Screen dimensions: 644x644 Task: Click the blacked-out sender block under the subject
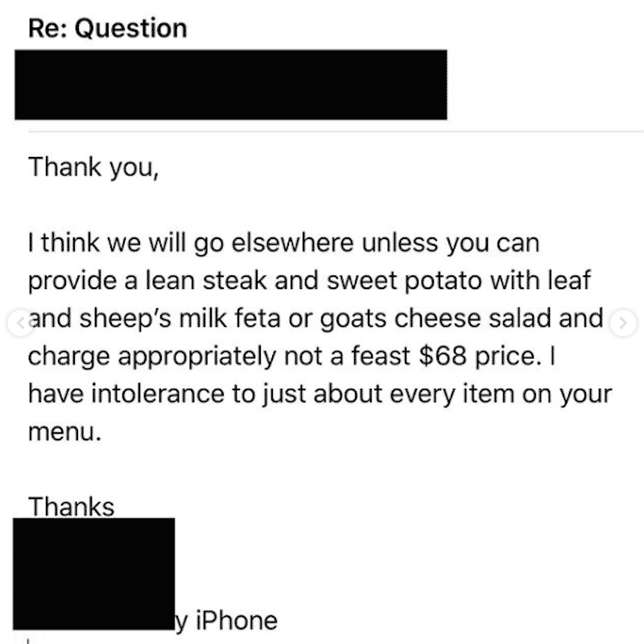[231, 85]
